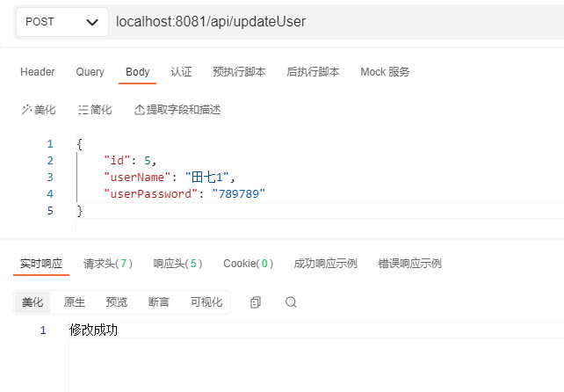Open the Mock 服务 tab
Image resolution: width=564 pixels, height=392 pixels.
[385, 72]
